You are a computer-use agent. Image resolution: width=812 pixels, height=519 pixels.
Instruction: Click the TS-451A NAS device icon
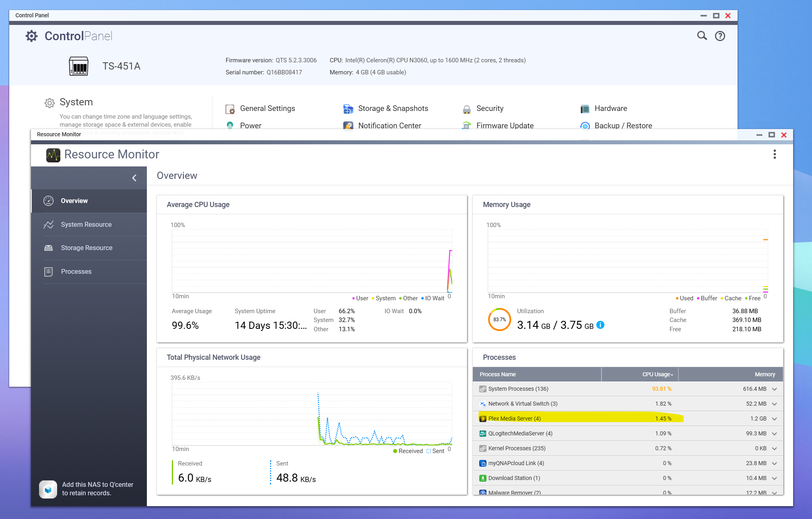[x=78, y=66]
